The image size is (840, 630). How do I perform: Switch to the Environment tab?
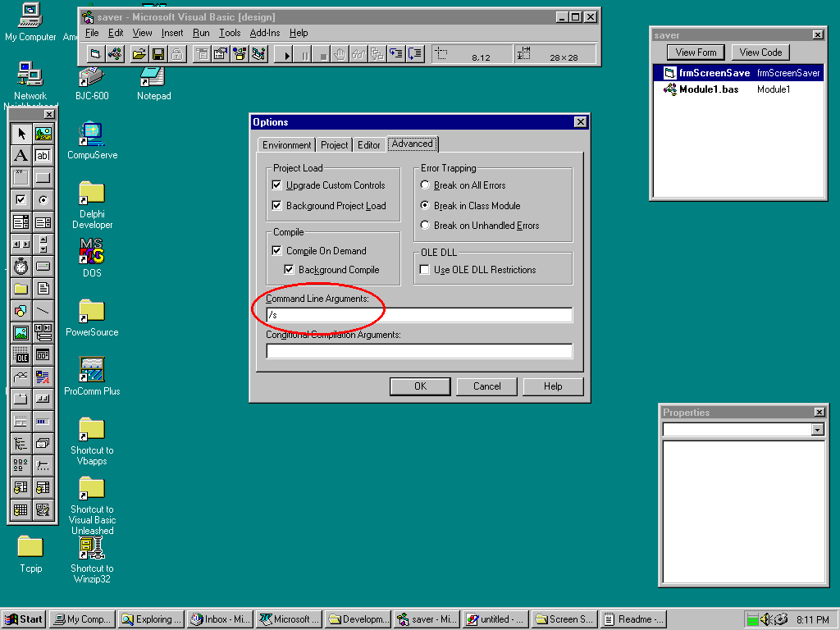(x=287, y=145)
